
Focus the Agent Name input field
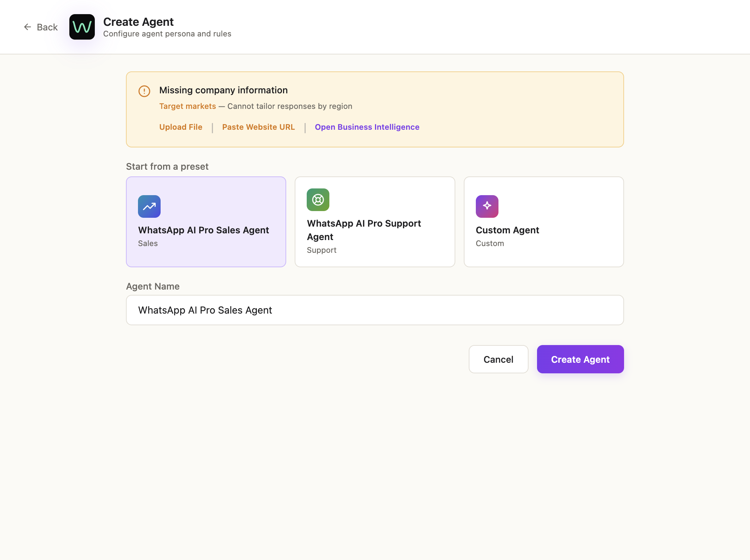click(x=375, y=310)
